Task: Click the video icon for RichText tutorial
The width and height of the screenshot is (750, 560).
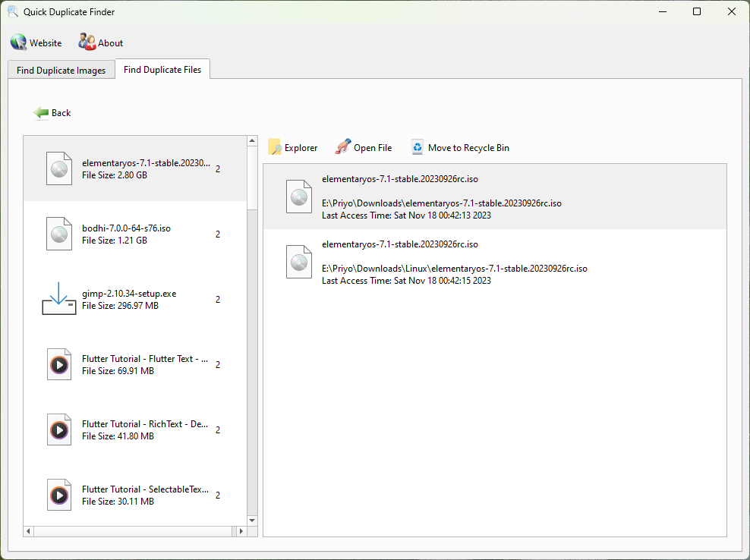Action: pos(59,429)
